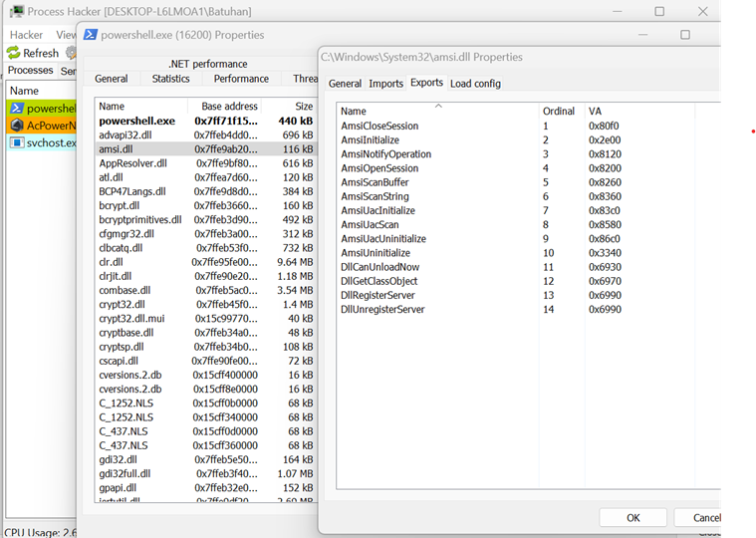Sort exports by Ordinal column header
The image size is (756, 538).
click(x=558, y=112)
